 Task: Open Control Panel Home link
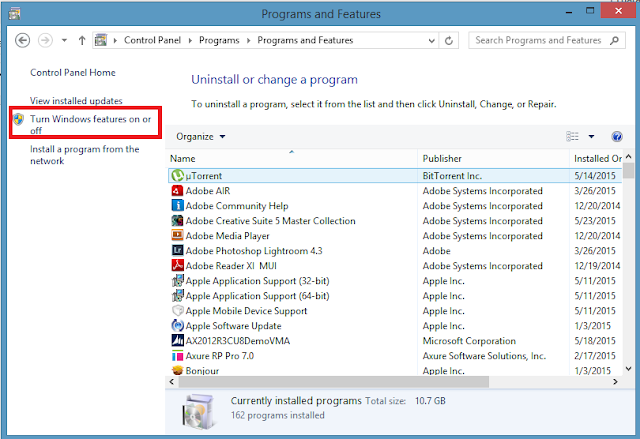pos(73,73)
